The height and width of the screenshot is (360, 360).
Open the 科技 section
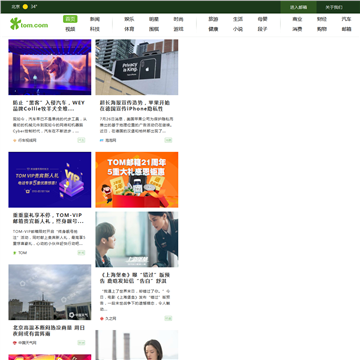(95, 29)
